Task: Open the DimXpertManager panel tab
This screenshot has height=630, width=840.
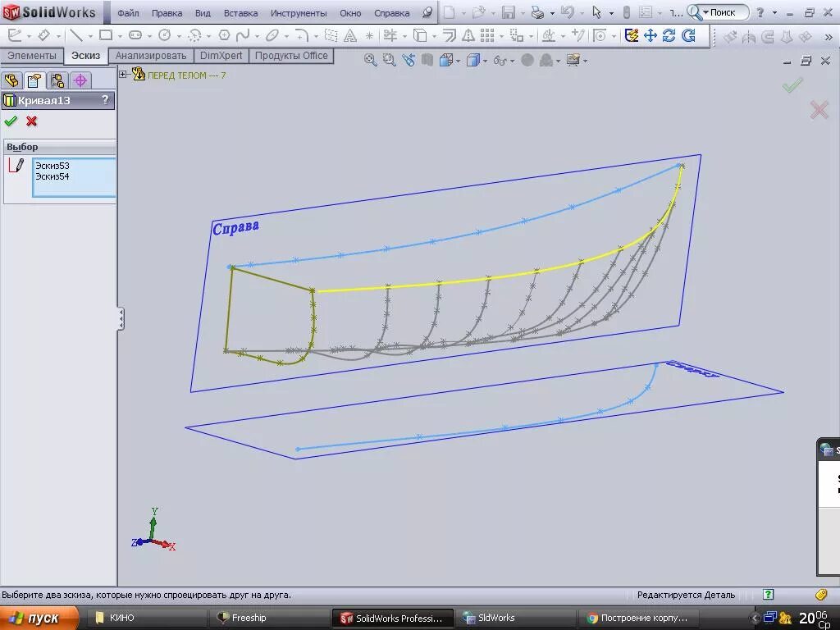Action: coord(80,80)
